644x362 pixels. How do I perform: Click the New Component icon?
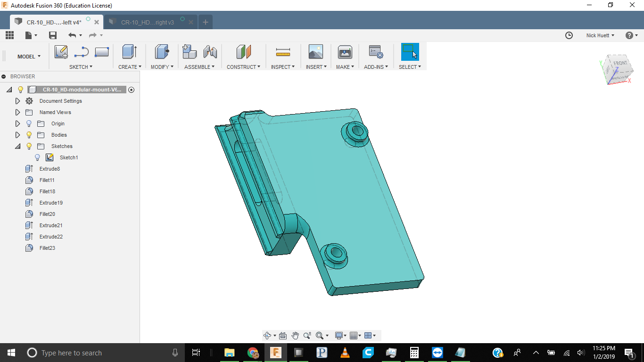point(190,52)
